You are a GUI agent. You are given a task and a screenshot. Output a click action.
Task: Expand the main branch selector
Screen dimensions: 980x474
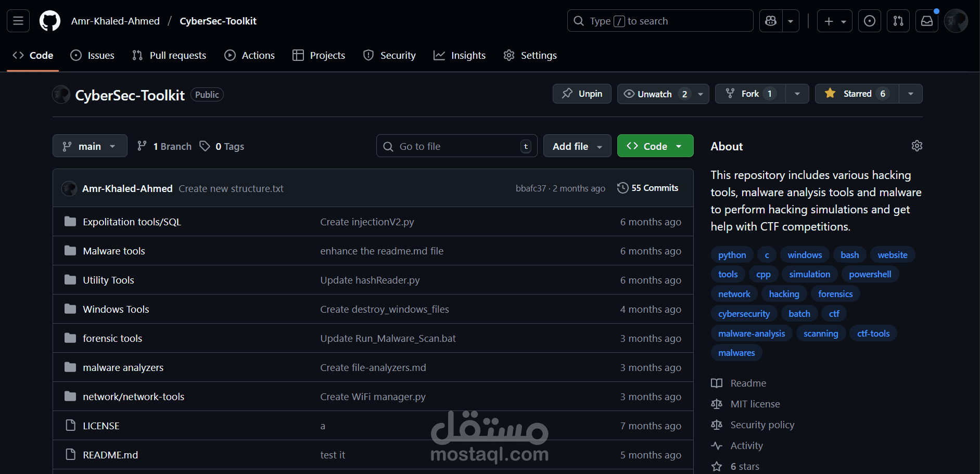(90, 146)
